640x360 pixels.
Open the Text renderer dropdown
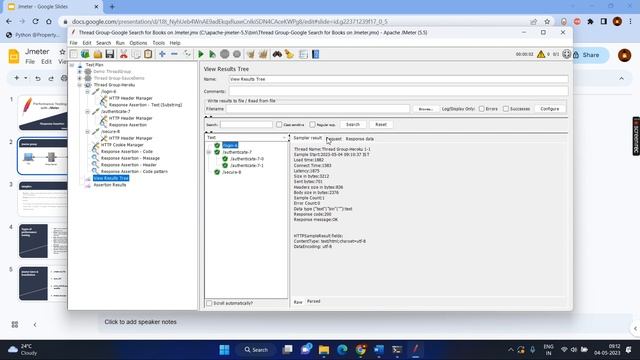click(247, 138)
